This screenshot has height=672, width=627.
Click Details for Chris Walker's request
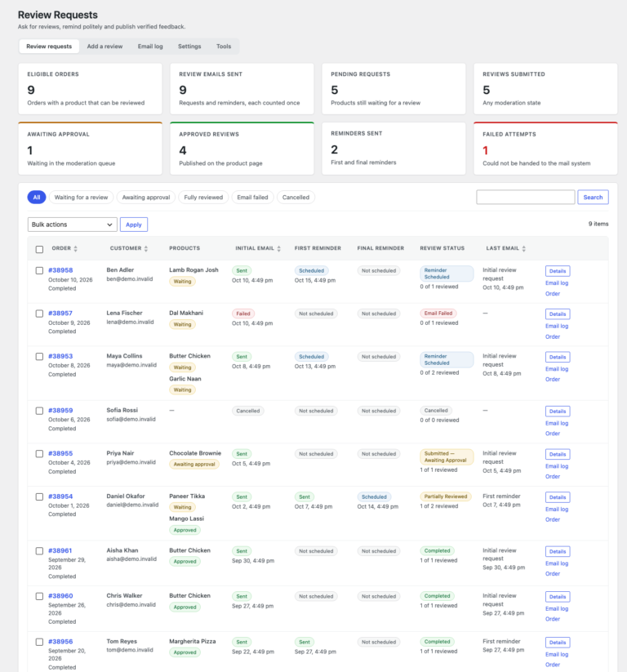pos(558,597)
